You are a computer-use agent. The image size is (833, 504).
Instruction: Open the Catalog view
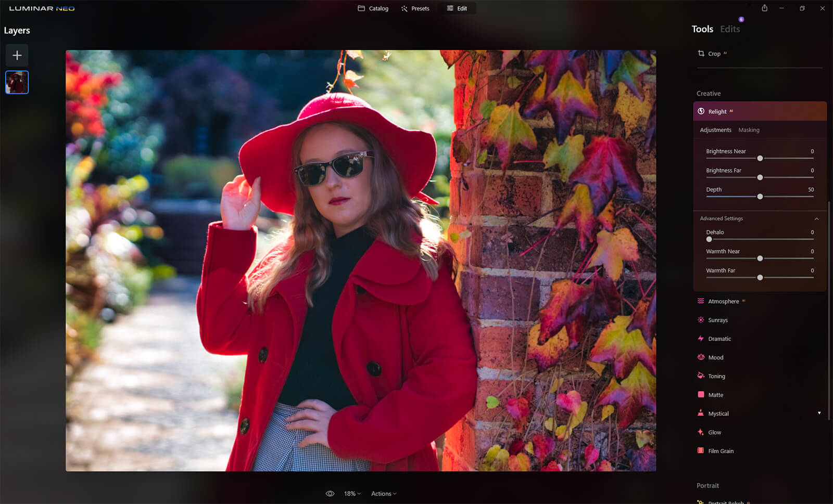(x=373, y=8)
